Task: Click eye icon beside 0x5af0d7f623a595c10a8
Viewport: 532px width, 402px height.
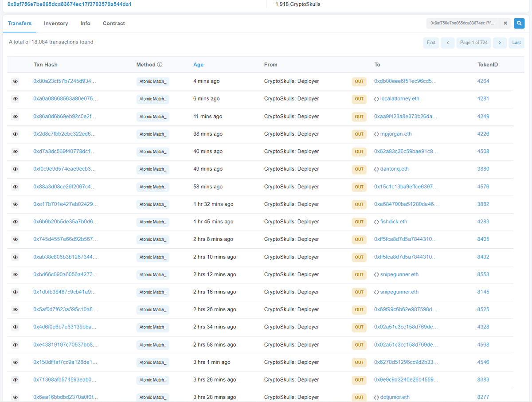Action: 15,310
